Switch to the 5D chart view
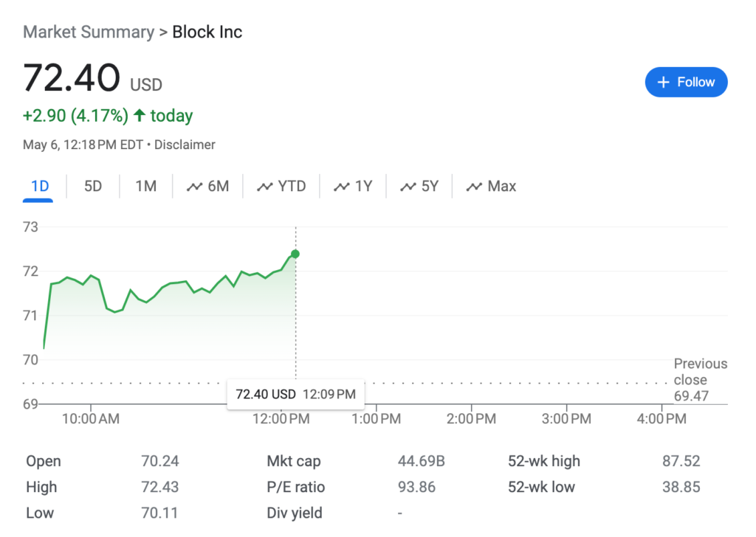 92,186
